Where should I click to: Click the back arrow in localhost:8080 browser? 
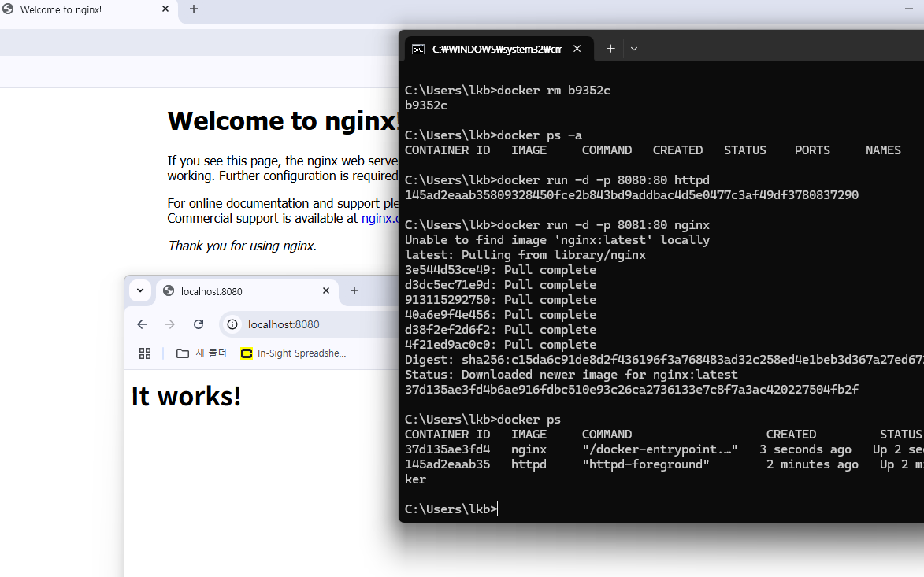[142, 324]
